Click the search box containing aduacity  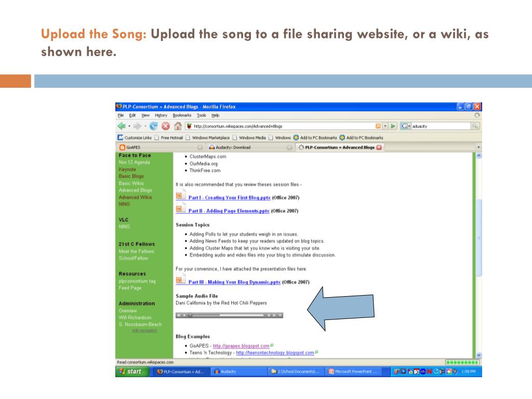[441, 126]
